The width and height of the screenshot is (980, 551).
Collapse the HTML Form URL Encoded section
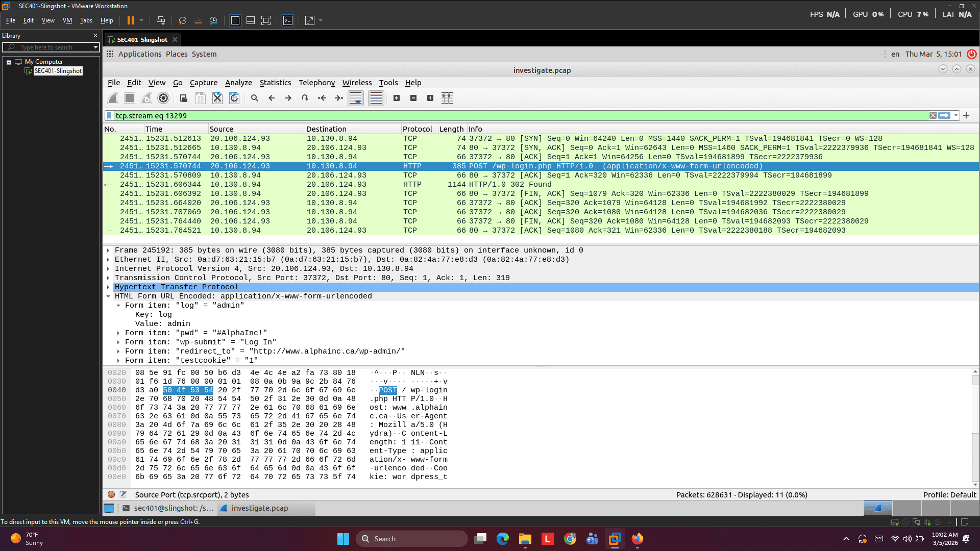click(x=108, y=296)
